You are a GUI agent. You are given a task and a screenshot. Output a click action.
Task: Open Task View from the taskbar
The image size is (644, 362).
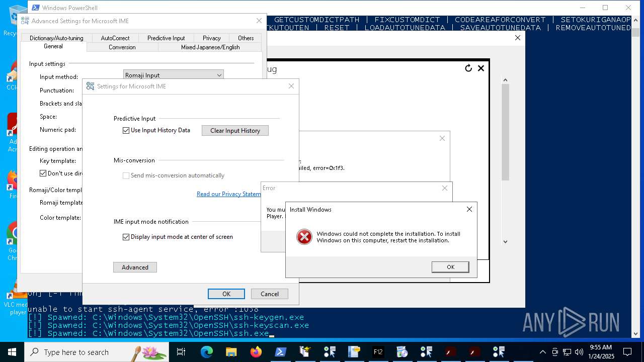(x=181, y=352)
